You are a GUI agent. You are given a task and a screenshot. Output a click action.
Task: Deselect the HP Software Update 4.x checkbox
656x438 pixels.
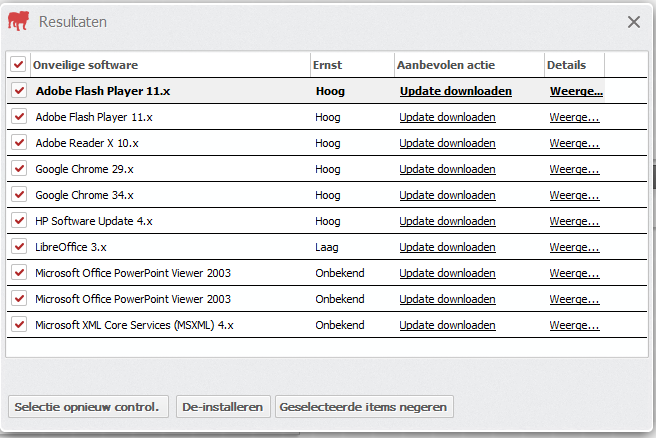(19, 220)
